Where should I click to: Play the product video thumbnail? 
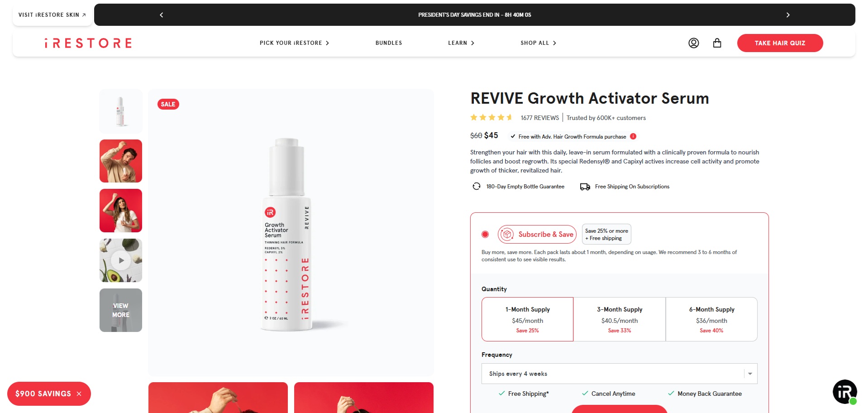pos(121,260)
